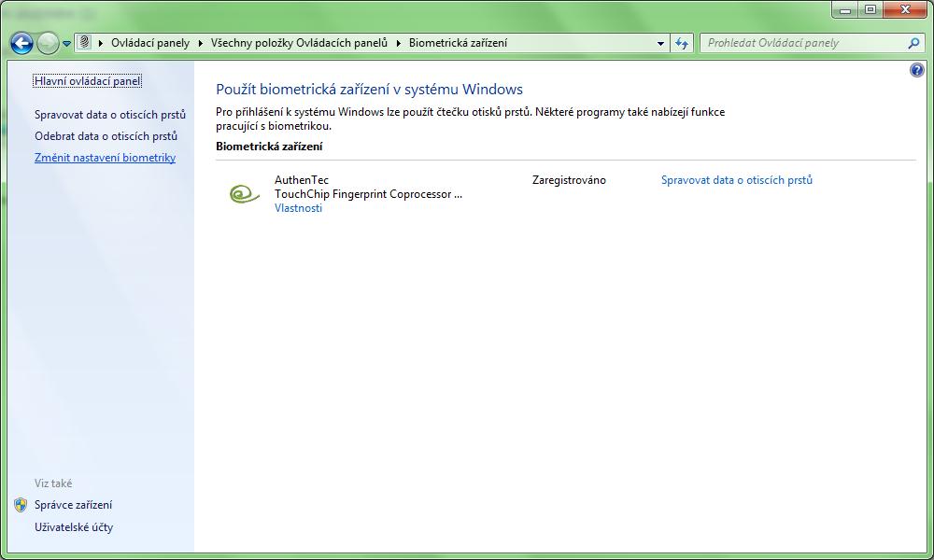The image size is (934, 560).
Task: Open the Vlastnosti link under AuthenTec
Action: coord(298,208)
